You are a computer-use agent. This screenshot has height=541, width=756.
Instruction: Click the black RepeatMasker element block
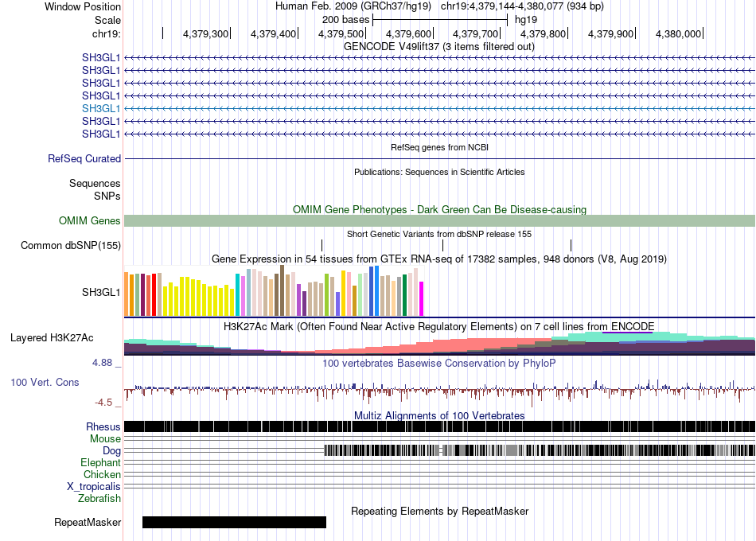pos(234,522)
